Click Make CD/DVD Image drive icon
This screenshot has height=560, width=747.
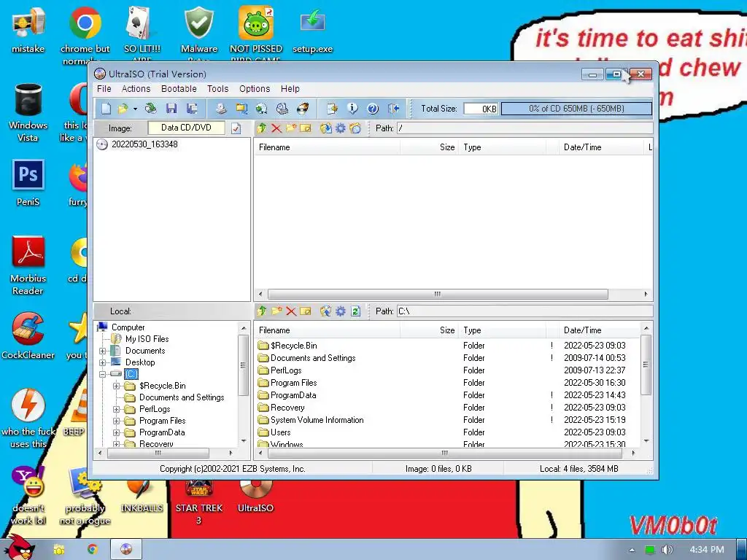[220, 109]
